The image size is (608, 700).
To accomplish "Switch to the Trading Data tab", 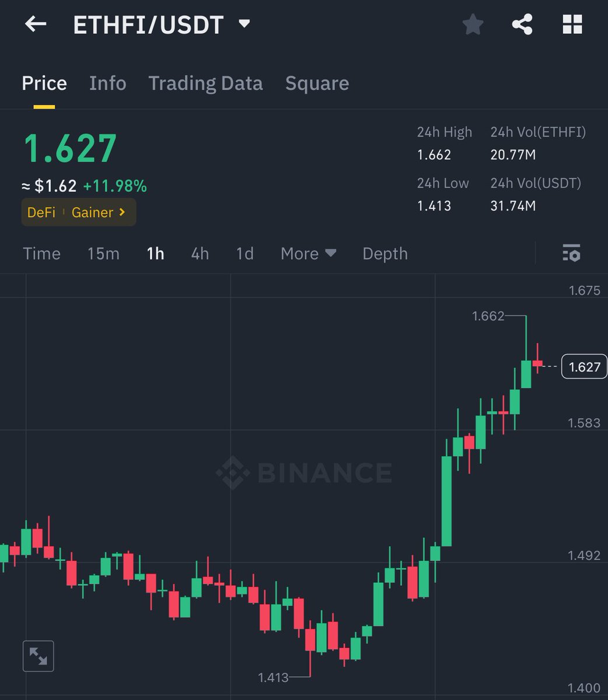I will (205, 83).
